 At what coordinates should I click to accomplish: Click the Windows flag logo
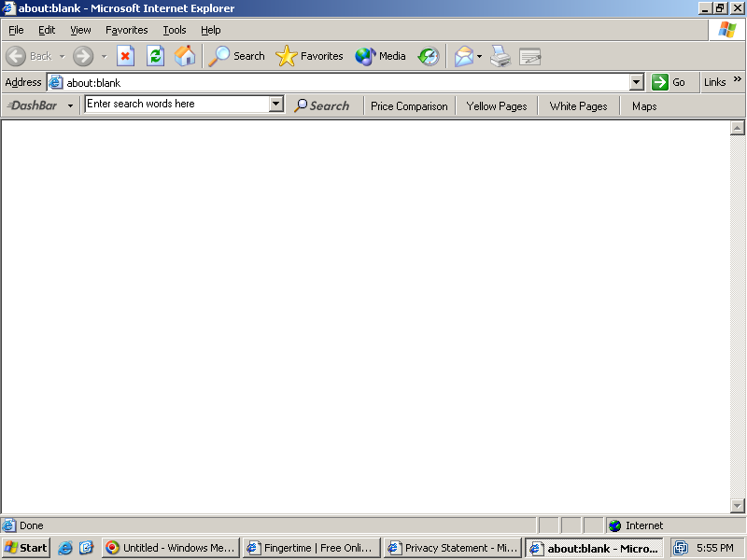[727, 30]
